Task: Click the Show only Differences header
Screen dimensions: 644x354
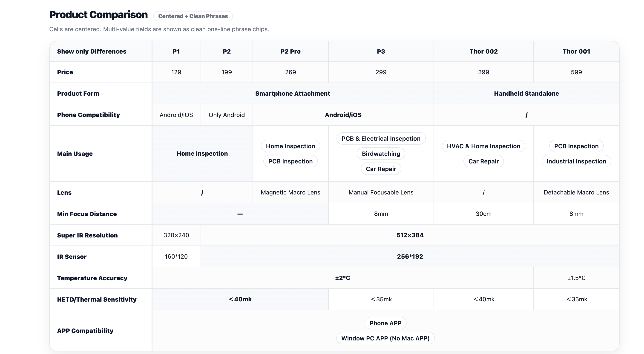Action: (92, 51)
